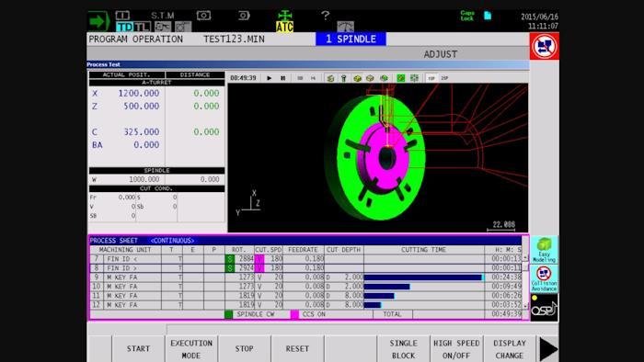Select the 2SP spindle view toggle
The width and height of the screenshot is (644, 362).
[x=444, y=78]
